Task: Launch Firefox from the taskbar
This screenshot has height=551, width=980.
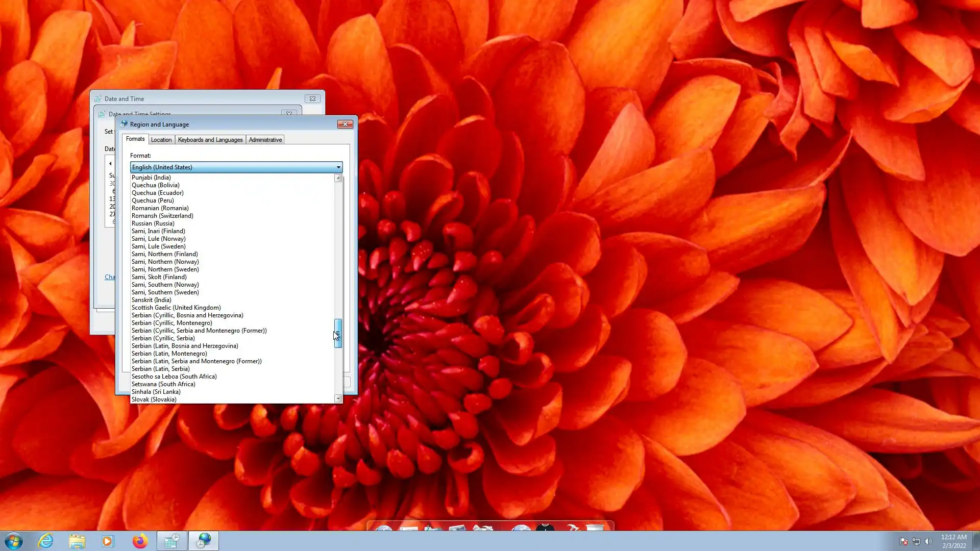Action: click(140, 541)
